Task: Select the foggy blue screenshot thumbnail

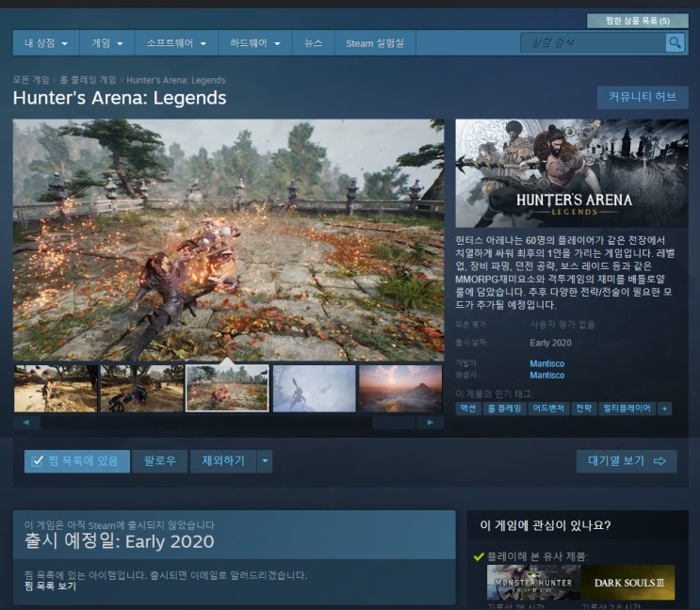Action: (315, 389)
